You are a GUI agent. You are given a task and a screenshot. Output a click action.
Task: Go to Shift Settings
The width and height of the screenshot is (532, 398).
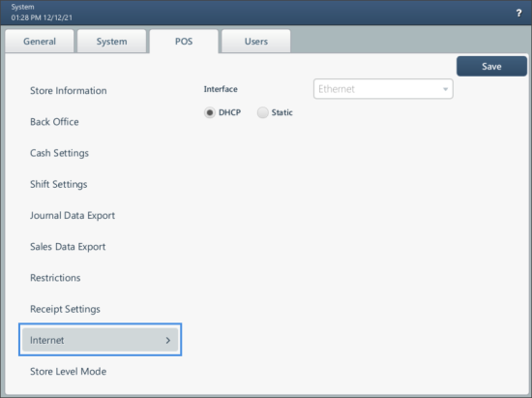coord(59,184)
